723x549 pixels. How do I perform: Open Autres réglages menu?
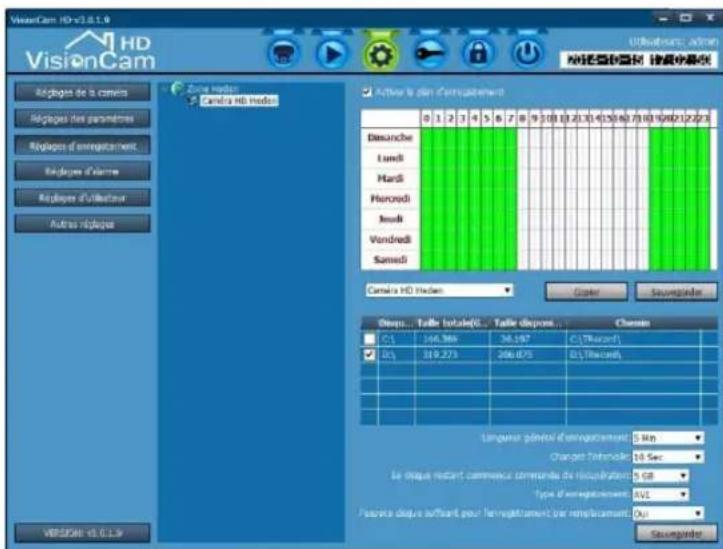coord(82,224)
